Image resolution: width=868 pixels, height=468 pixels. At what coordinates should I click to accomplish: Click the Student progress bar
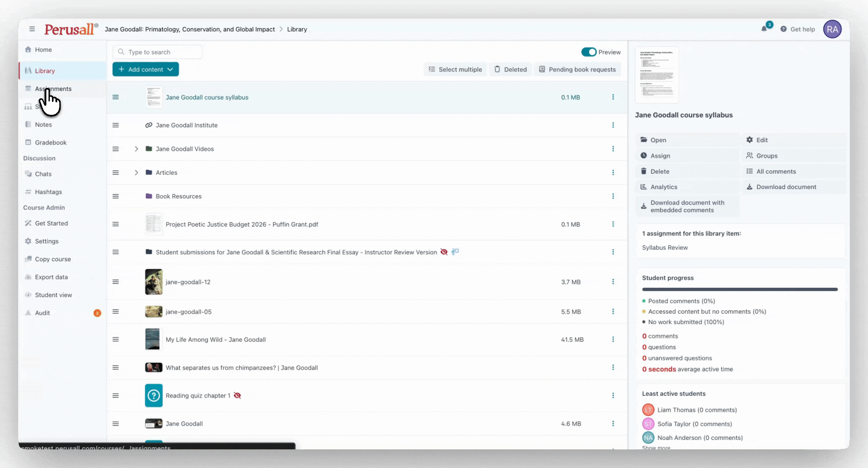(x=739, y=289)
